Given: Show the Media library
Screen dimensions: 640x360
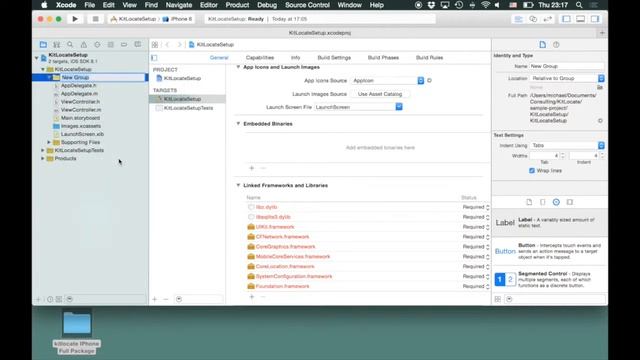Looking at the screenshot, I should coord(570,202).
